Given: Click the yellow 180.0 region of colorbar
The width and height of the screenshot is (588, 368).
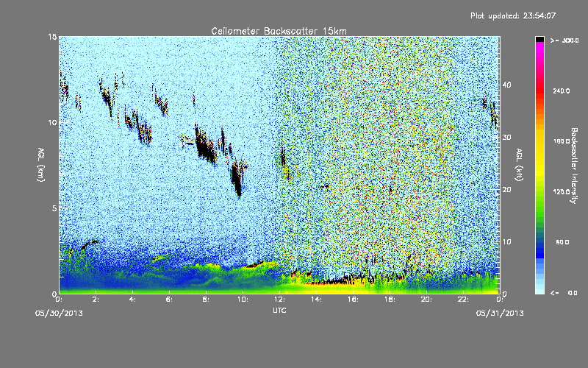Looking at the screenshot, I should [539, 142].
